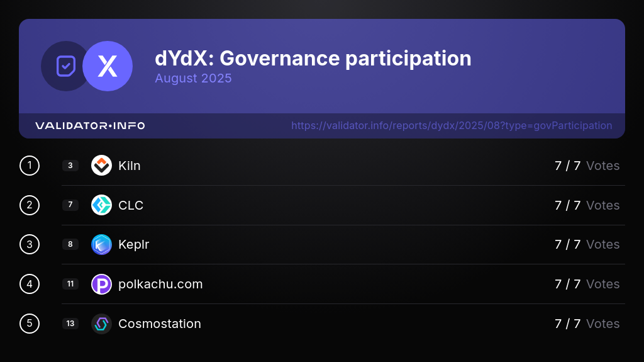Click the governance checkmark badge icon
644x362 pixels.
65,66
